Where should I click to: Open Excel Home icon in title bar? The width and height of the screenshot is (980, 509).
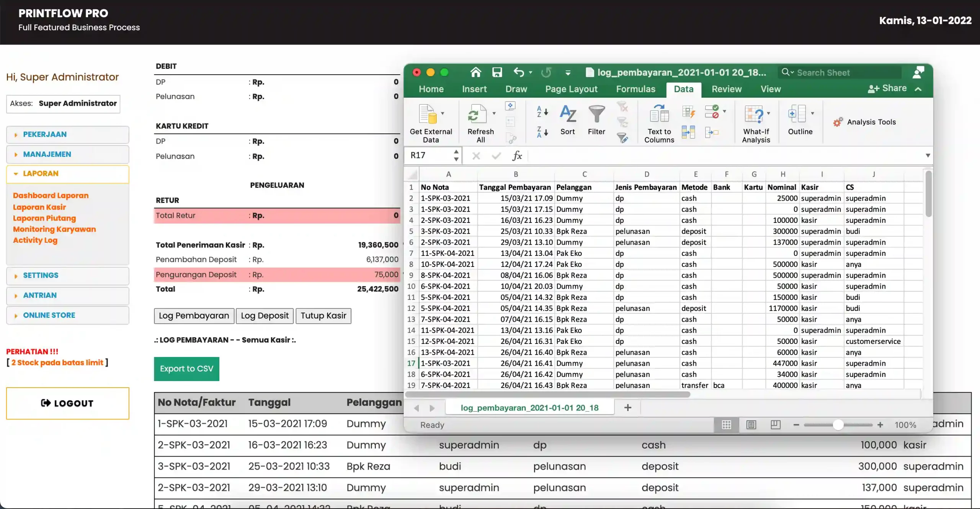point(475,72)
